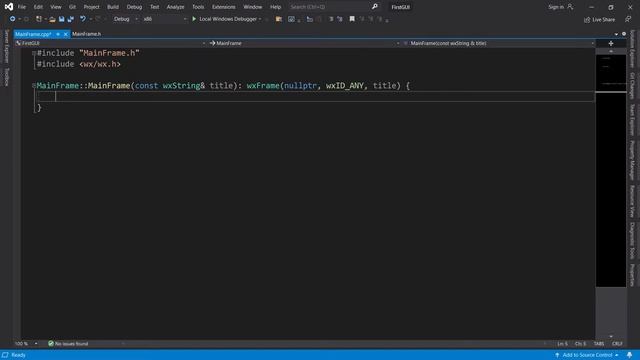Open the 100 % zoom level dropdown

pyautogui.click(x=27, y=344)
